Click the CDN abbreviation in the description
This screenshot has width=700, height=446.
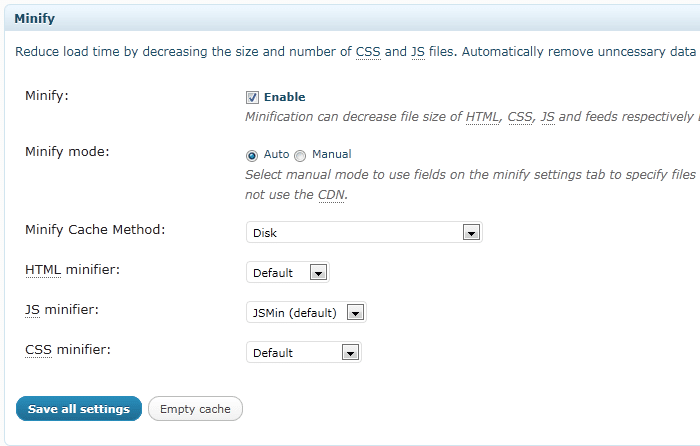[331, 195]
